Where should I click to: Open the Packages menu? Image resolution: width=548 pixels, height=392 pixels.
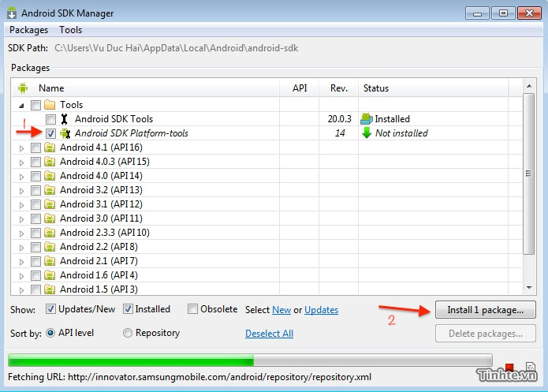[x=28, y=30]
